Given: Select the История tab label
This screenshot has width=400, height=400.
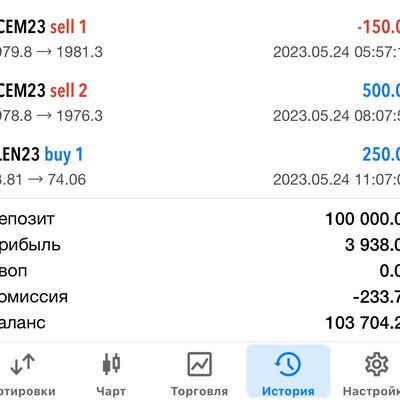Looking at the screenshot, I should (288, 391).
